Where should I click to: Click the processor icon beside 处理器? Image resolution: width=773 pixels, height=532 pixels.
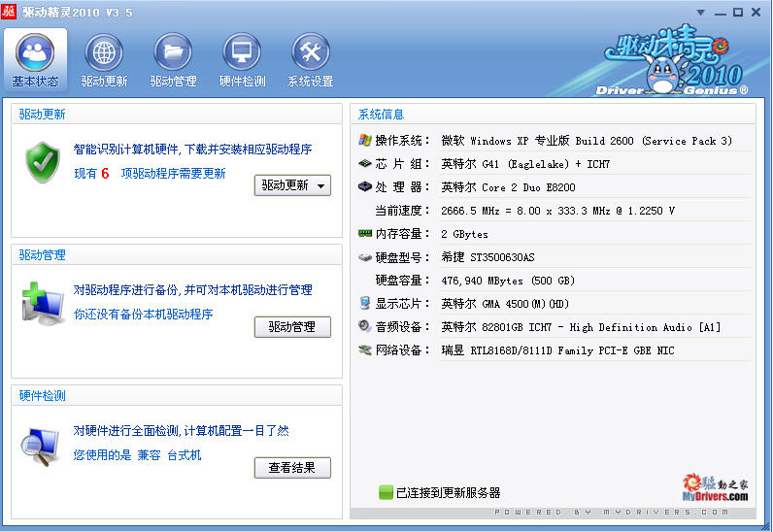click(365, 186)
